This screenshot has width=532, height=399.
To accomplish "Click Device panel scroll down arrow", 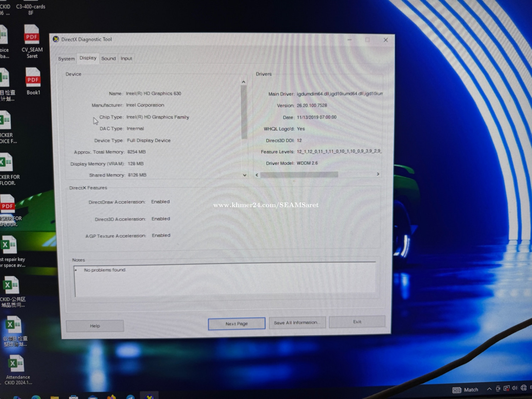I will 245,175.
